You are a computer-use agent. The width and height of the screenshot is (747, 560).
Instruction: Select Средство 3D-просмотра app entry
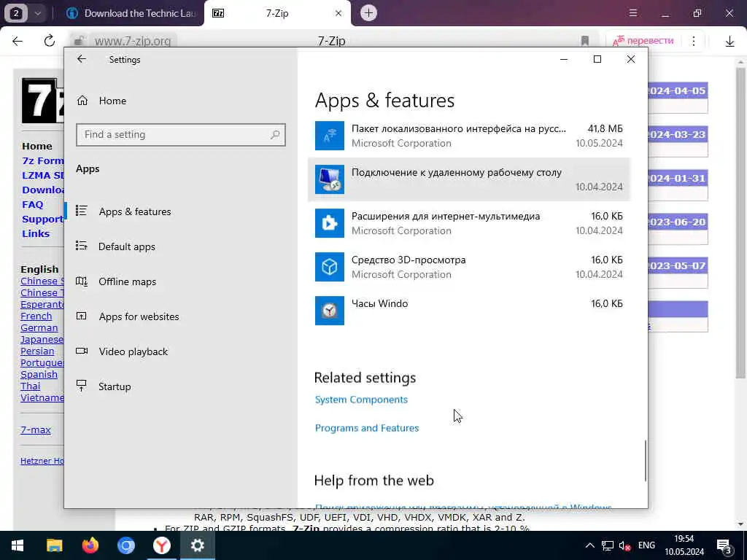469,267
